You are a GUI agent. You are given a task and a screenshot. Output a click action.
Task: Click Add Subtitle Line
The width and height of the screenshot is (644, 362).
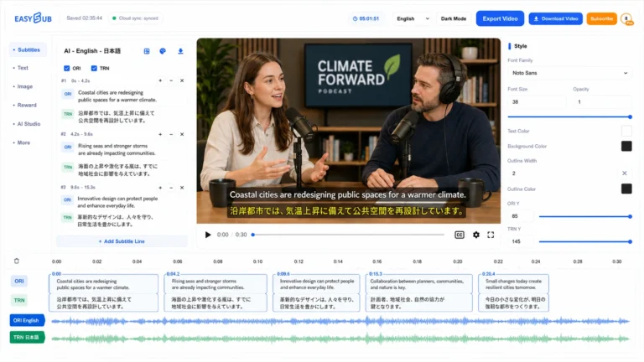point(122,241)
